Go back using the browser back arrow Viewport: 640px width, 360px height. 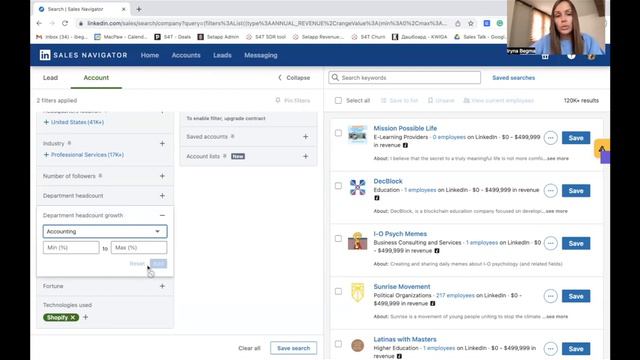click(39, 23)
